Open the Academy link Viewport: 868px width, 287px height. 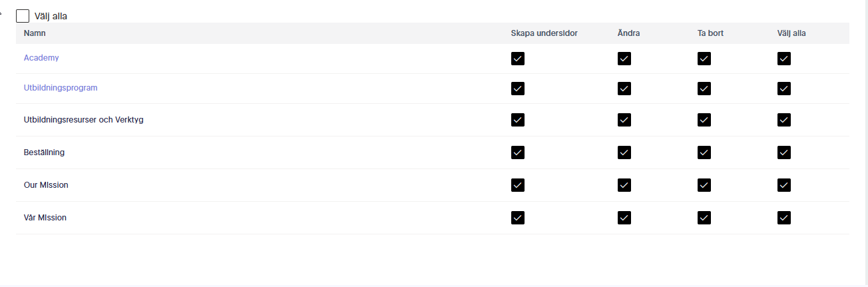pyautogui.click(x=41, y=58)
